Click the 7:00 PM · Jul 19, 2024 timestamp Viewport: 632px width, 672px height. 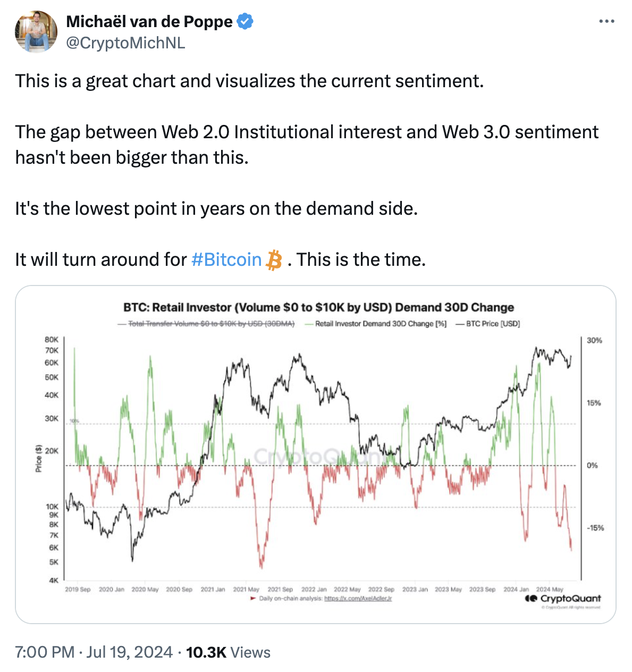click(x=94, y=652)
